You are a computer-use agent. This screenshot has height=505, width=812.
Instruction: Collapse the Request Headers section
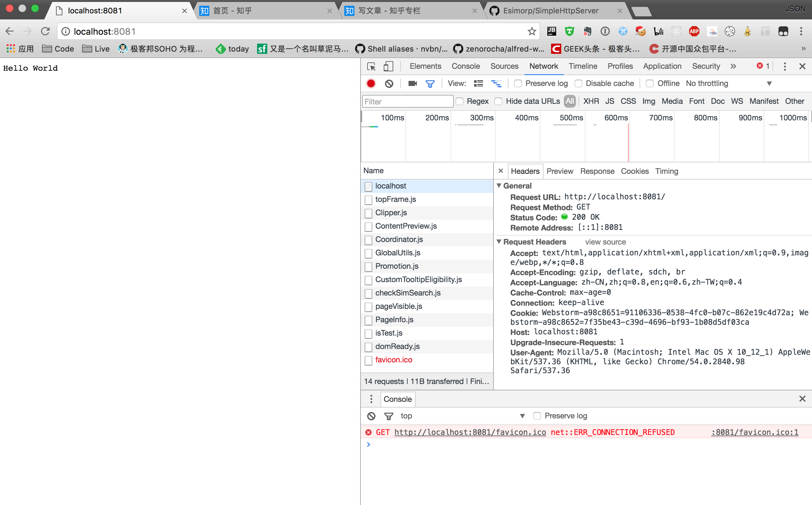(499, 242)
